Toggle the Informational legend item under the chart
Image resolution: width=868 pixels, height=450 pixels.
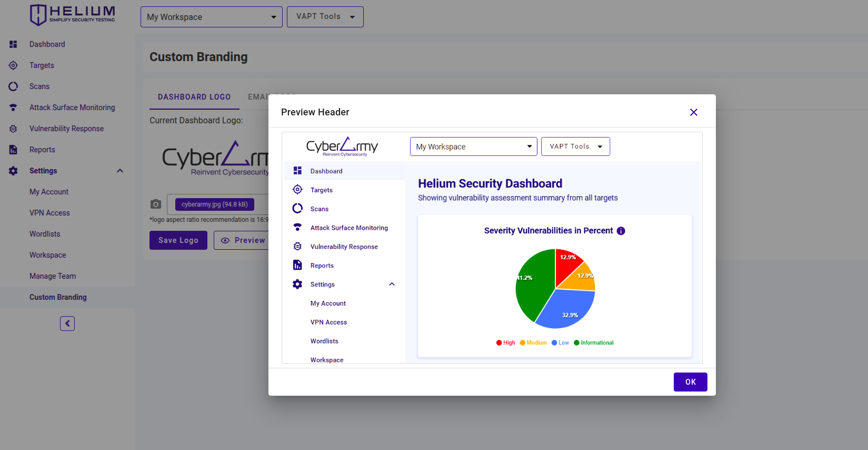coord(594,343)
